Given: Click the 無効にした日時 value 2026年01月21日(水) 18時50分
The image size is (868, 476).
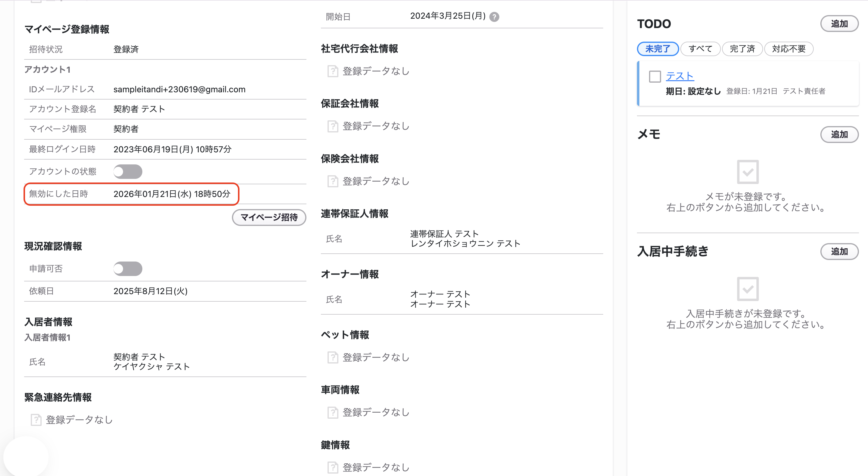Looking at the screenshot, I should coord(172,194).
